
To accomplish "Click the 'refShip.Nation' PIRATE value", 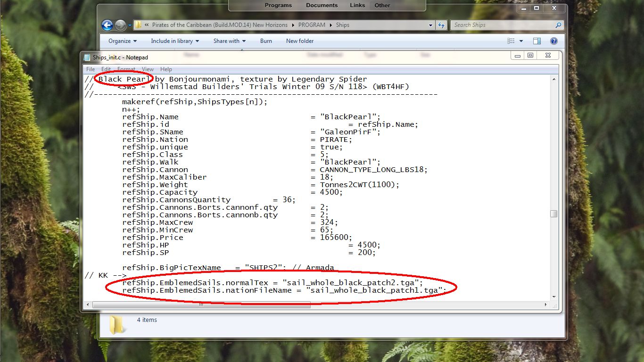I will [333, 140].
